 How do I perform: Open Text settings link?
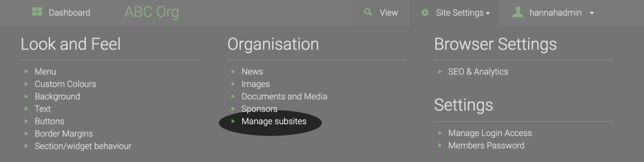[42, 109]
